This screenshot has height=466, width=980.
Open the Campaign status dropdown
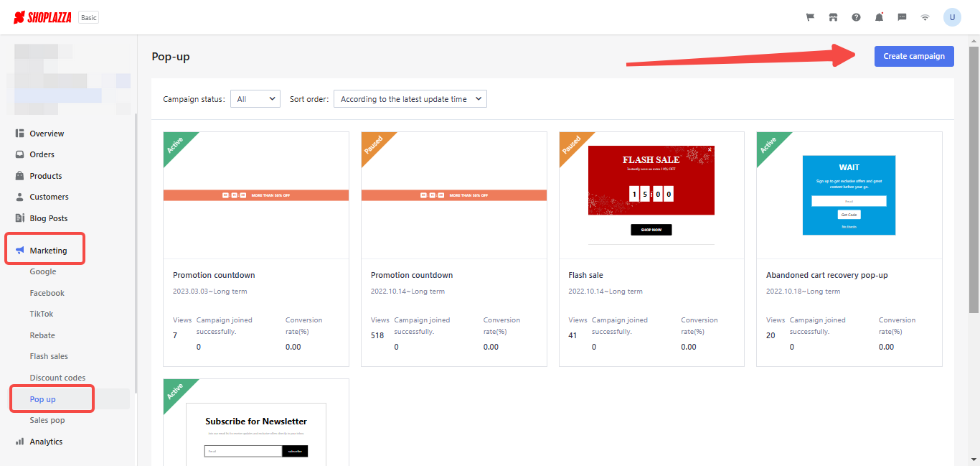(255, 99)
